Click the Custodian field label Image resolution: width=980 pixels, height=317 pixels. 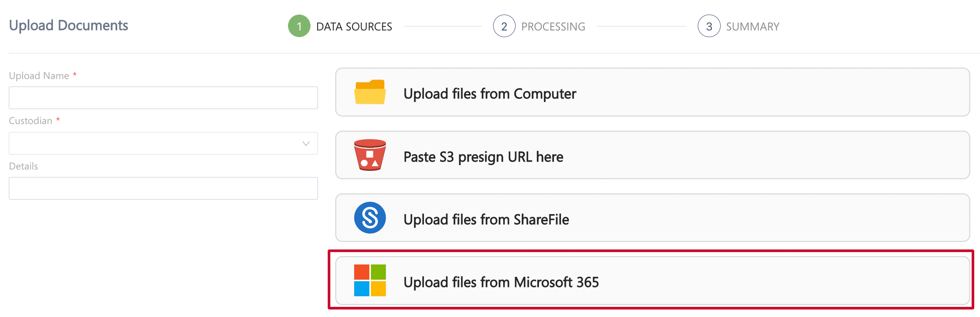30,121
